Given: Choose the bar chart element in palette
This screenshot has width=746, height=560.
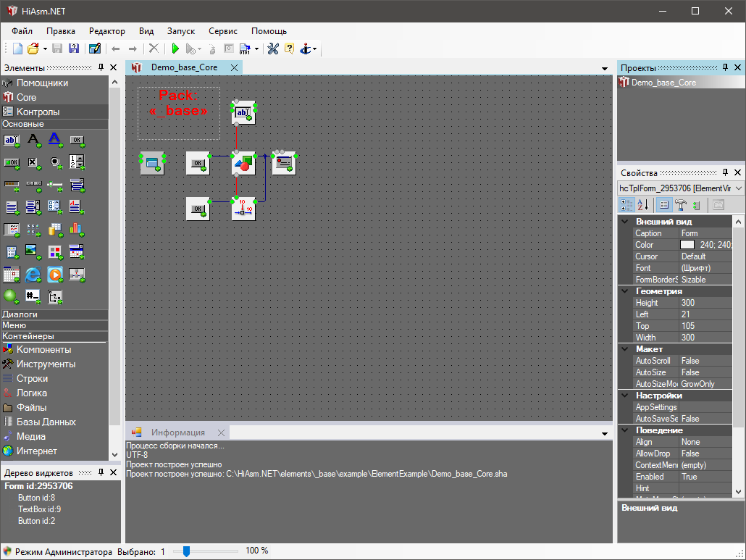Looking at the screenshot, I should pyautogui.click(x=77, y=230).
